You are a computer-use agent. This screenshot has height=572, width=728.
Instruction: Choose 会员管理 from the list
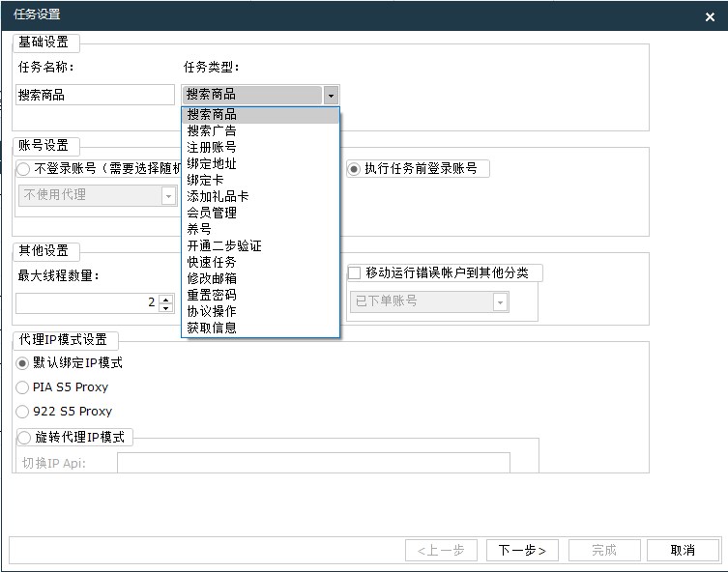point(260,213)
